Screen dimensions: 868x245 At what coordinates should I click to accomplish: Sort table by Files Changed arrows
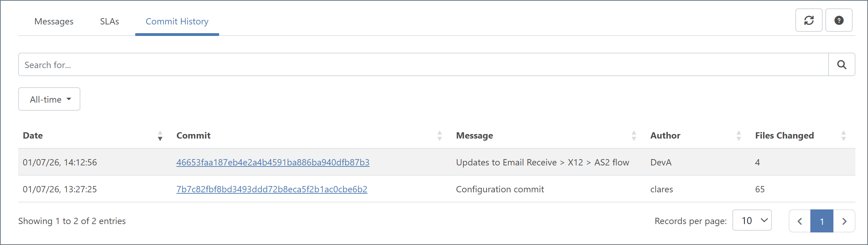click(844, 136)
